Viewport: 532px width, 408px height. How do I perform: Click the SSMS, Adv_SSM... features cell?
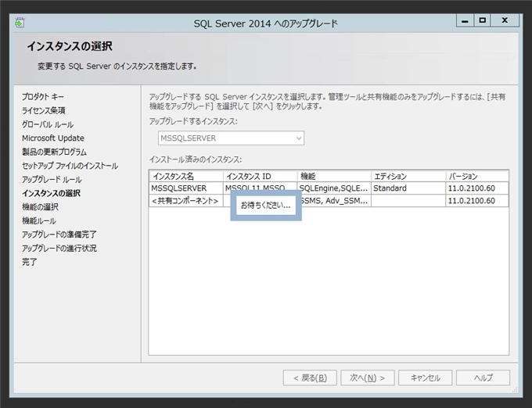click(336, 201)
